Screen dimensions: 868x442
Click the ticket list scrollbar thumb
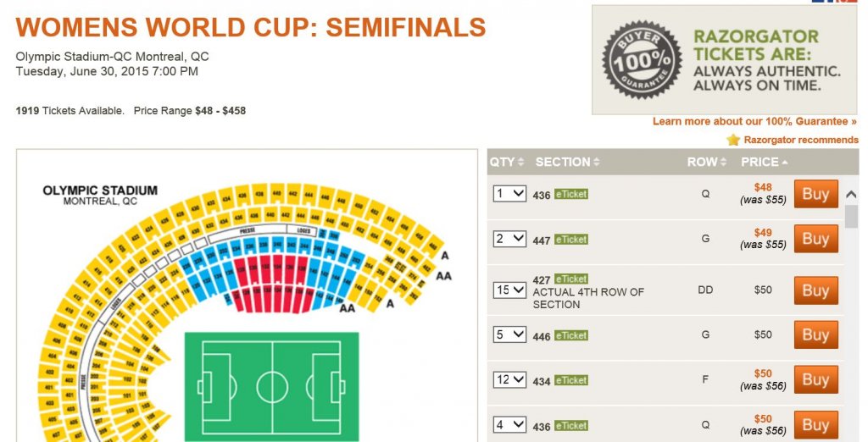[851, 216]
